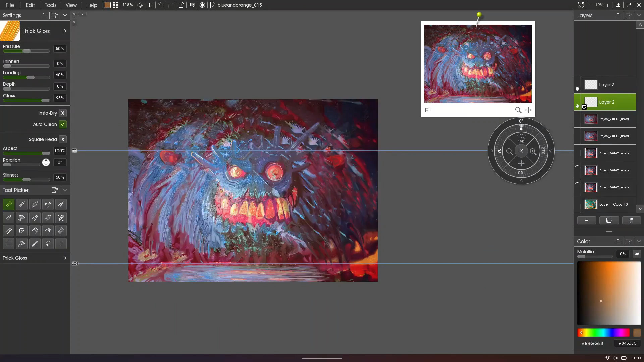Click the hue rainbow color strip
644x362 pixels.
pyautogui.click(x=603, y=333)
